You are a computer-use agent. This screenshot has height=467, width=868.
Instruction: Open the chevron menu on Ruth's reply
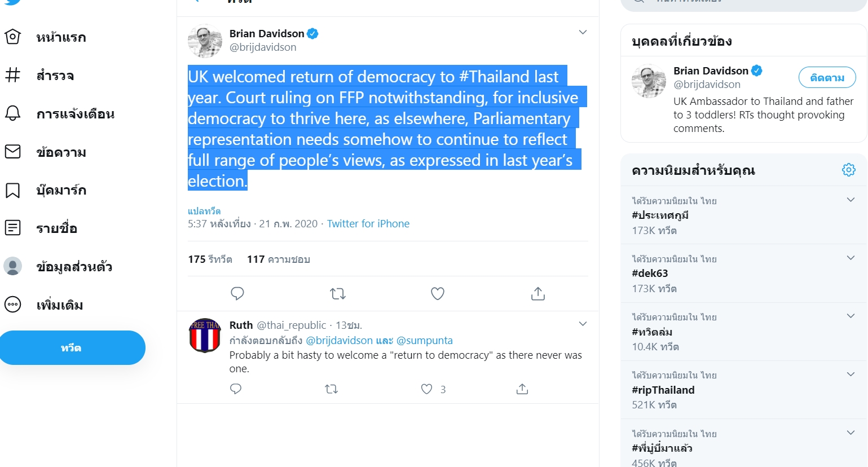click(583, 324)
